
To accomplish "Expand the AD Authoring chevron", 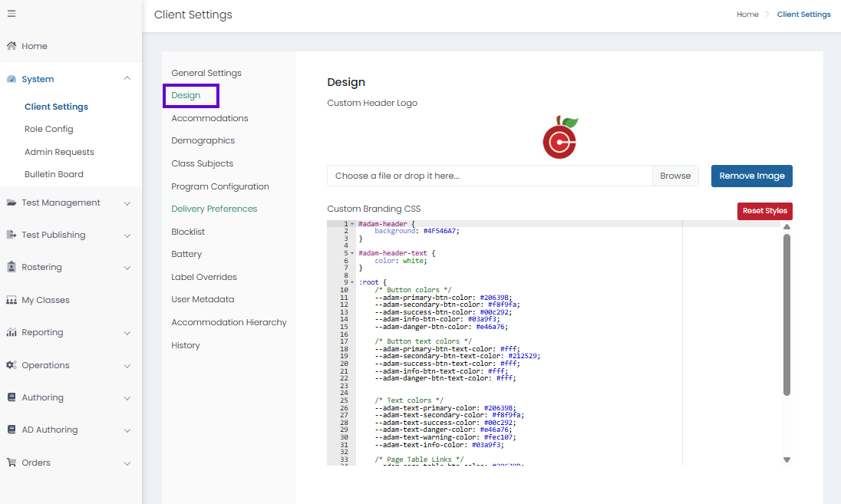I will (127, 430).
